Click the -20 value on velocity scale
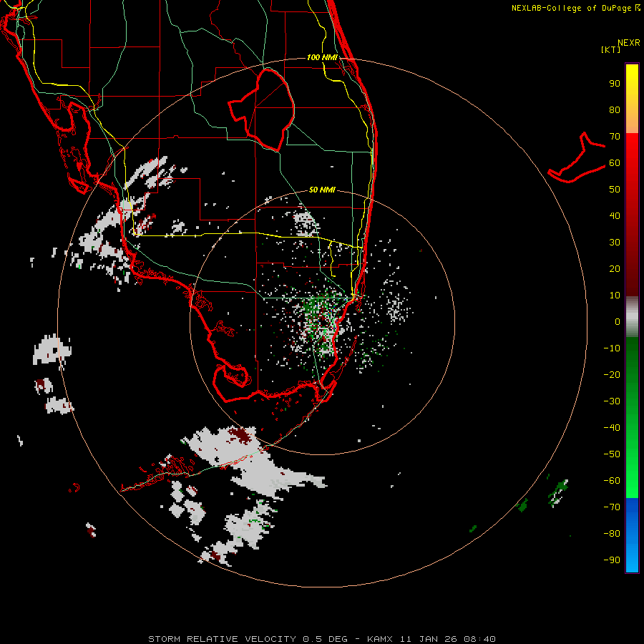 tap(612, 375)
